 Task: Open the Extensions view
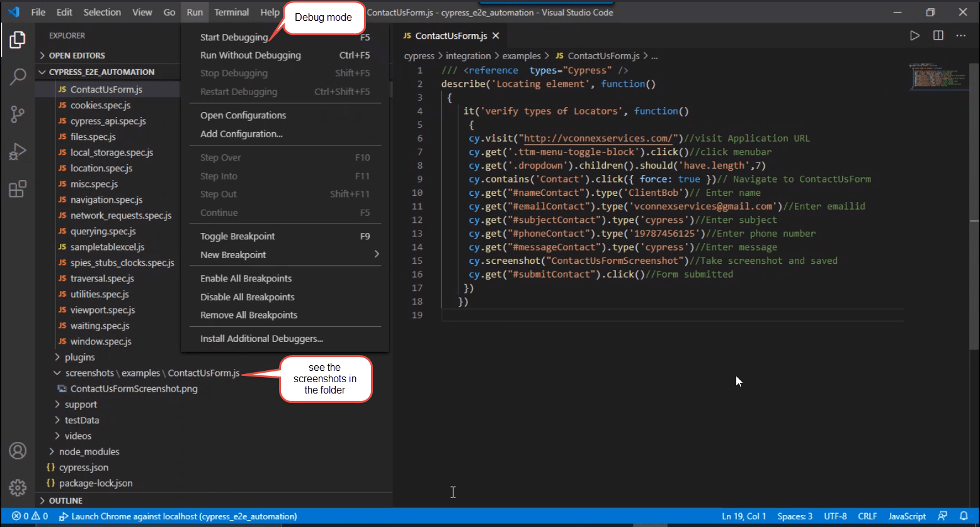click(x=18, y=189)
